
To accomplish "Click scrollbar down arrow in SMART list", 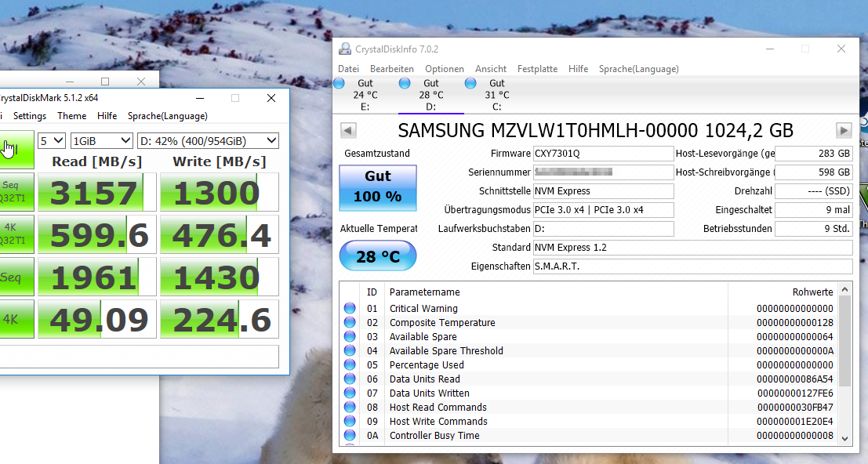I will 844,439.
